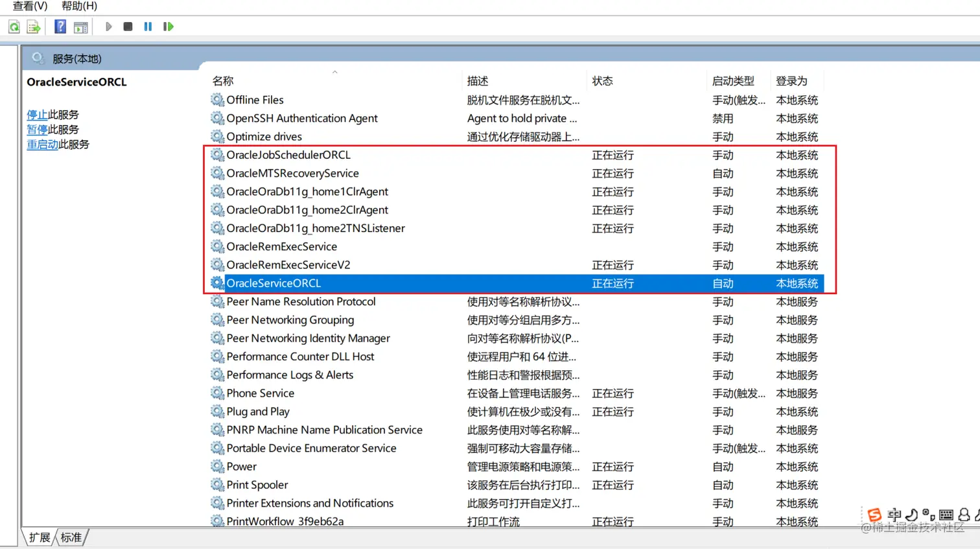Click the gear icon of Performance Counter DLL Host
The width and height of the screenshot is (980, 549).
217,356
